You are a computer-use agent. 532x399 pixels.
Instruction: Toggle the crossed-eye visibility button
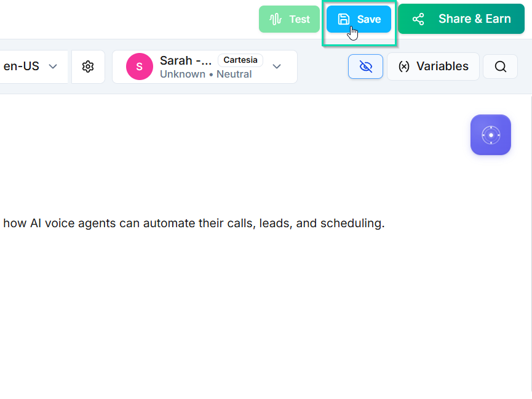click(x=365, y=66)
